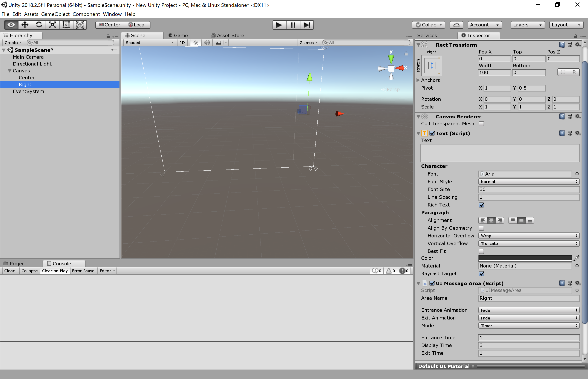
Task: Select the Scale tool
Action: click(x=52, y=25)
